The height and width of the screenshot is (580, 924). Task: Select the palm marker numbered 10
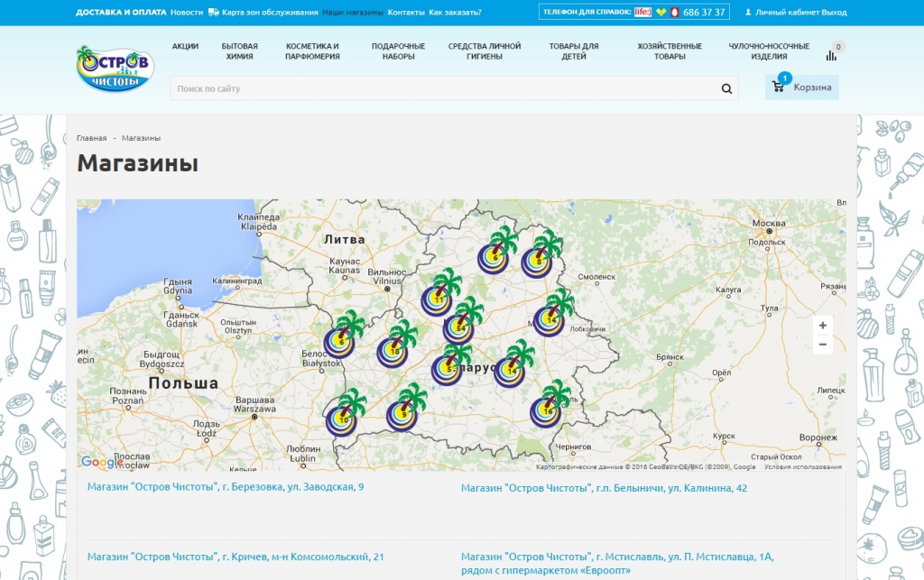[345, 414]
